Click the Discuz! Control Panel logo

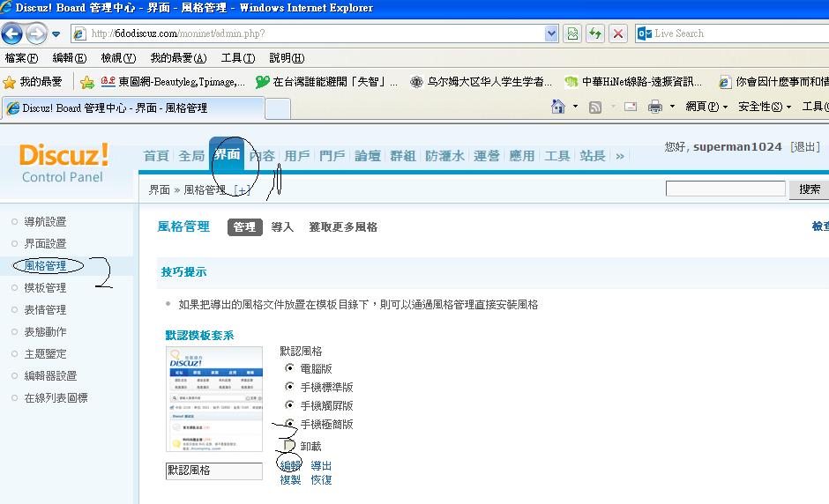[63, 163]
